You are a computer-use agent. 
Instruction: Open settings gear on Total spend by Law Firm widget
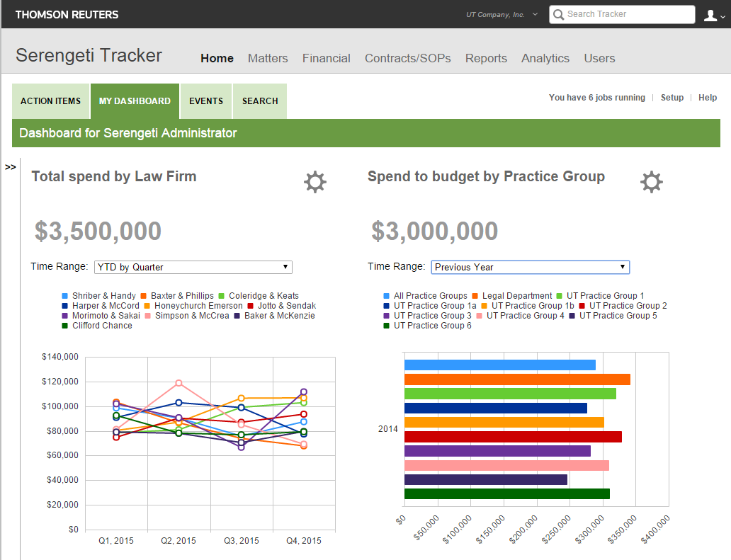315,182
